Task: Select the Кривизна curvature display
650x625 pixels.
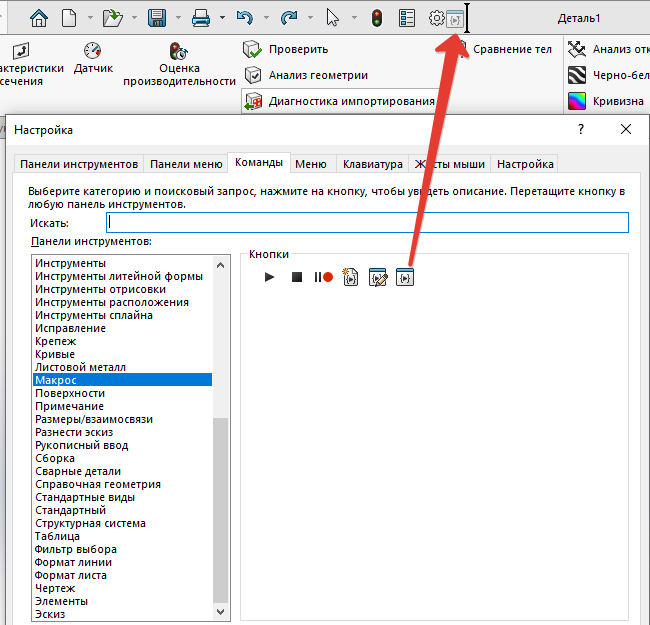Action: 606,101
